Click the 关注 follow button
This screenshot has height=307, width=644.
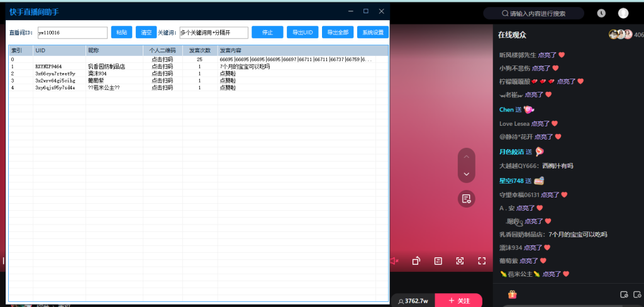(458, 301)
